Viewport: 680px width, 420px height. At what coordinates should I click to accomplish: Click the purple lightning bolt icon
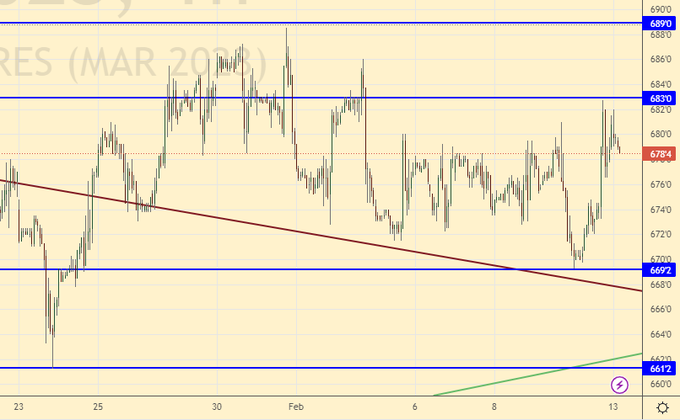[x=619, y=384]
